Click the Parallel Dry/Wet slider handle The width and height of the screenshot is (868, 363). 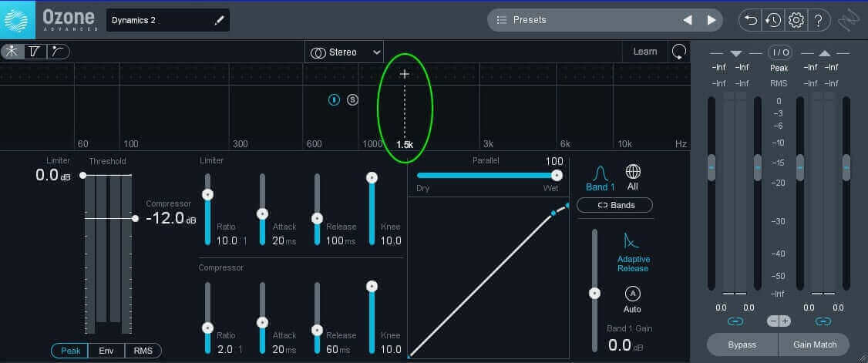pyautogui.click(x=557, y=176)
